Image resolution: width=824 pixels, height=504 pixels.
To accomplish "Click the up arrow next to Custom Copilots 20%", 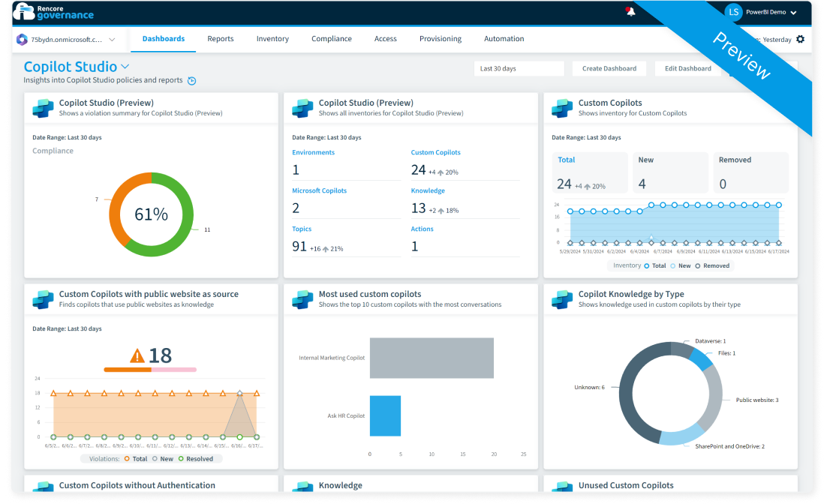I will click(441, 172).
